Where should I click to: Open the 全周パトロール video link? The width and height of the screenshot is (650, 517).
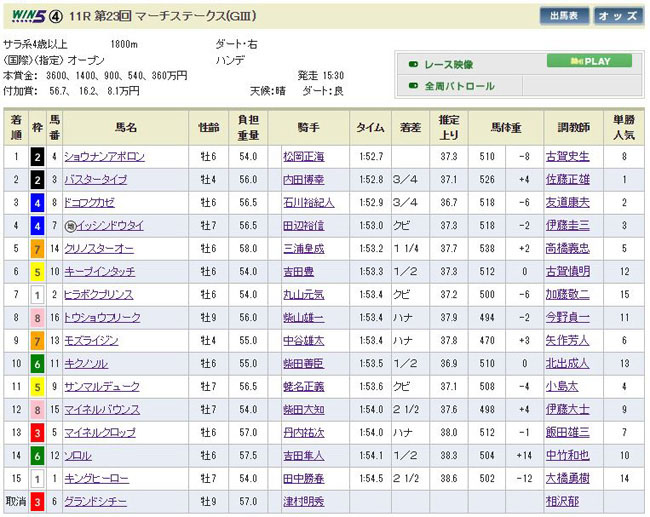pyautogui.click(x=460, y=86)
